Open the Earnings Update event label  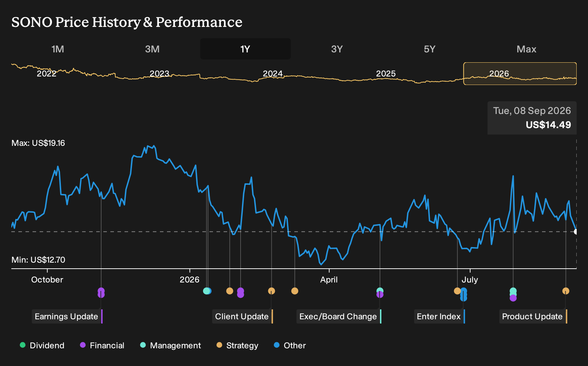[67, 316]
